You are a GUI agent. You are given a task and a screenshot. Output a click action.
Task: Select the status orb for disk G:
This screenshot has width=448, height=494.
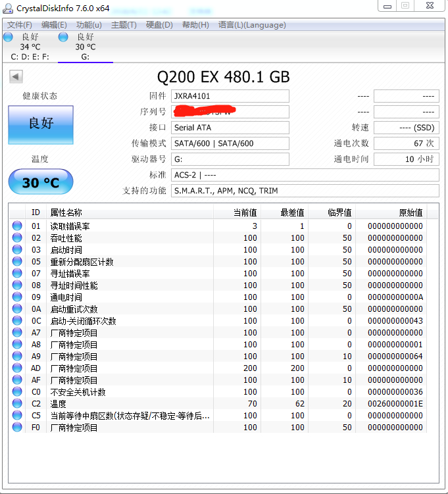pyautogui.click(x=63, y=37)
